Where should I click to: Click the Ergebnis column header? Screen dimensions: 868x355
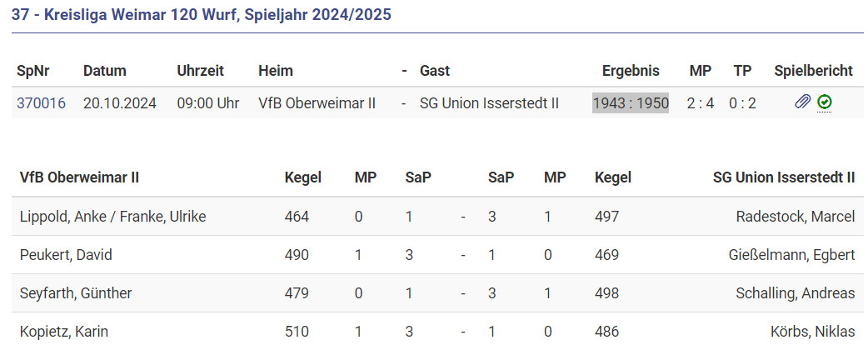pos(631,71)
